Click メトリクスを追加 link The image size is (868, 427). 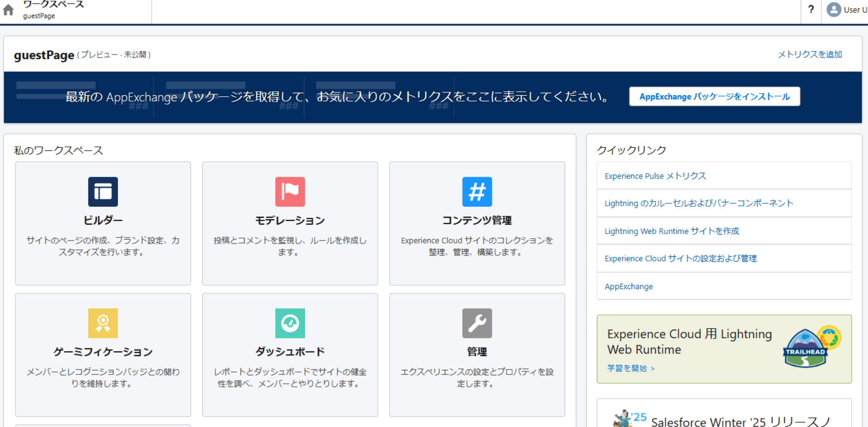(810, 55)
